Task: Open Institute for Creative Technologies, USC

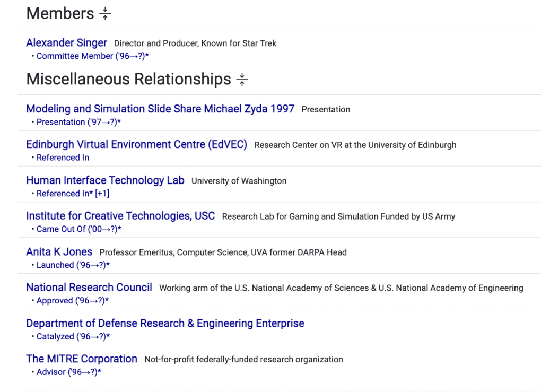Action: (120, 216)
